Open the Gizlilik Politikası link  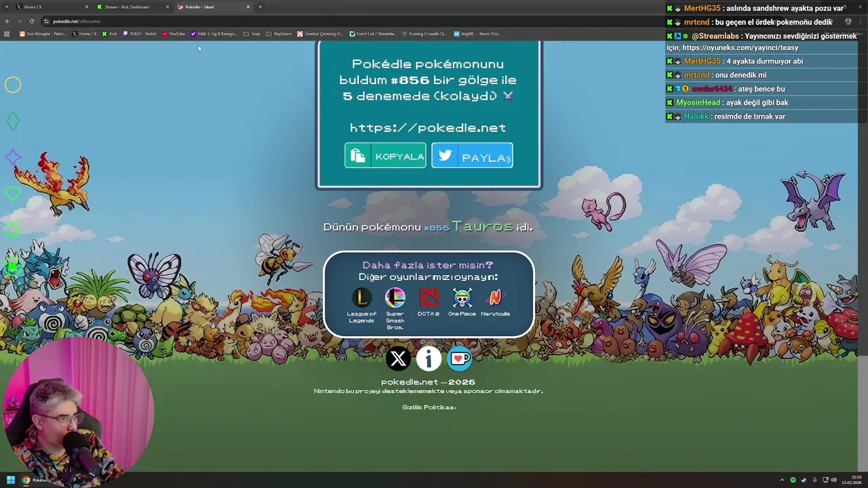pos(429,407)
